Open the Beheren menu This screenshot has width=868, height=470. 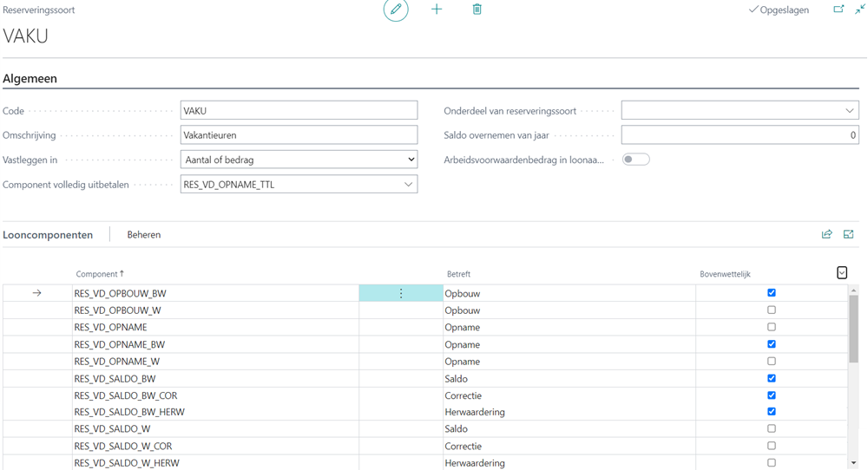(144, 235)
